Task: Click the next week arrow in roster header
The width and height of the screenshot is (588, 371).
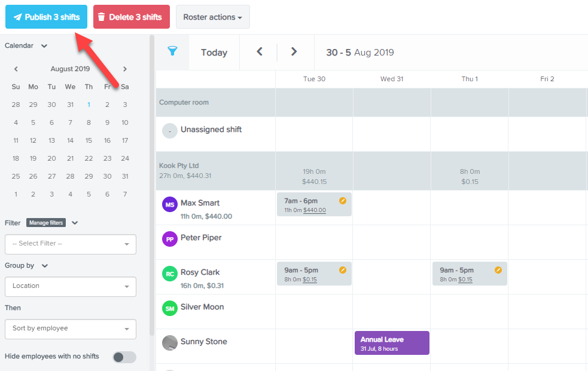Action: click(294, 52)
